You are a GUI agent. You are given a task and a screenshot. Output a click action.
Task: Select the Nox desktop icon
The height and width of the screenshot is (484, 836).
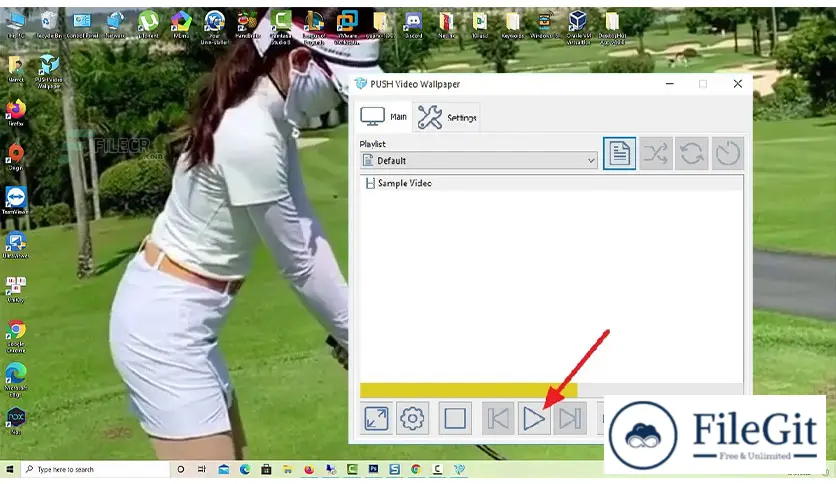point(16,421)
